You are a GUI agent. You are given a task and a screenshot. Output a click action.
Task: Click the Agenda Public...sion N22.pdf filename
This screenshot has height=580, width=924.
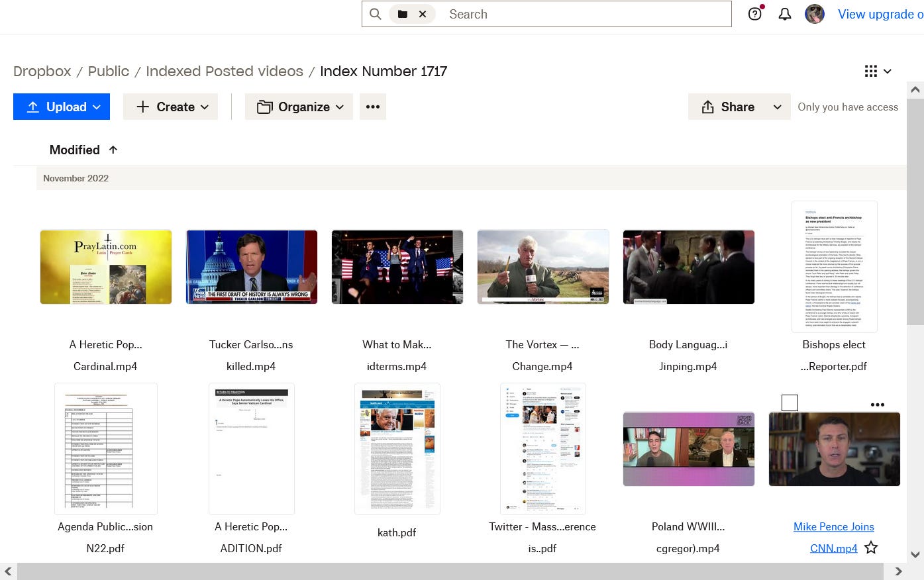click(x=105, y=537)
